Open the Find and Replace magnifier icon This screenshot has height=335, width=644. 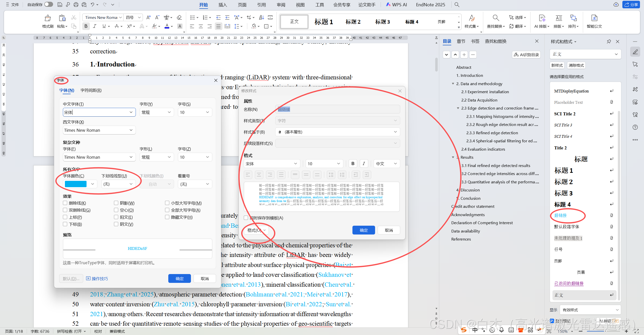496,18
